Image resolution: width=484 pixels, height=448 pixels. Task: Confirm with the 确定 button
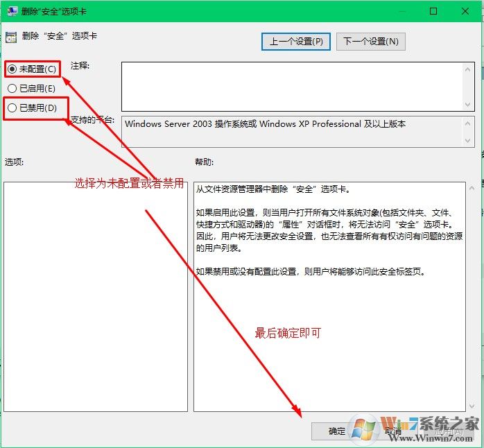(337, 431)
